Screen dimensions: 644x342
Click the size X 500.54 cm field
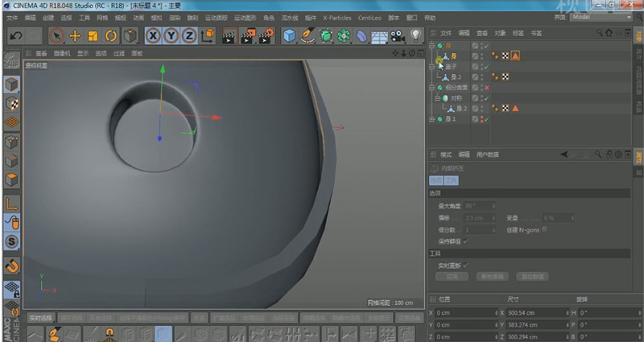(x=537, y=313)
